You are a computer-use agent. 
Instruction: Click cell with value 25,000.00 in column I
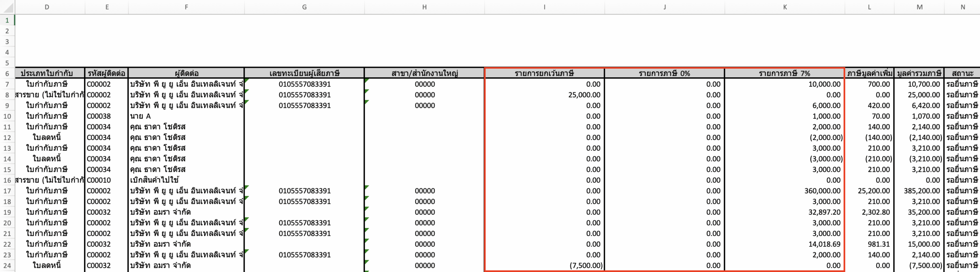pyautogui.click(x=544, y=95)
